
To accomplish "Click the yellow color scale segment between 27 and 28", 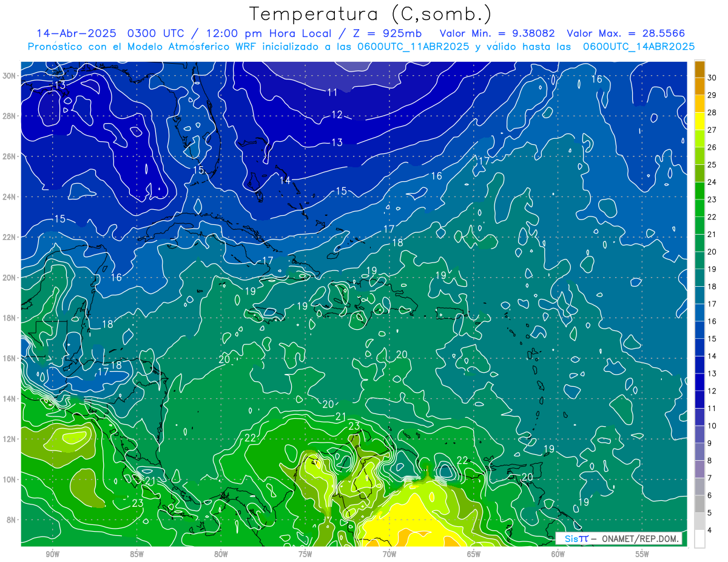I will (699, 121).
